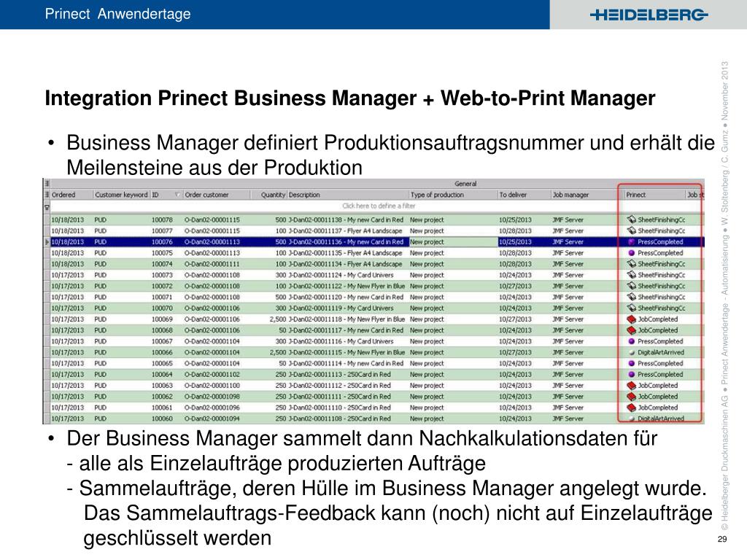Click red JobCompleted icon for order 100069
The width and height of the screenshot is (747, 560).
pyautogui.click(x=631, y=319)
